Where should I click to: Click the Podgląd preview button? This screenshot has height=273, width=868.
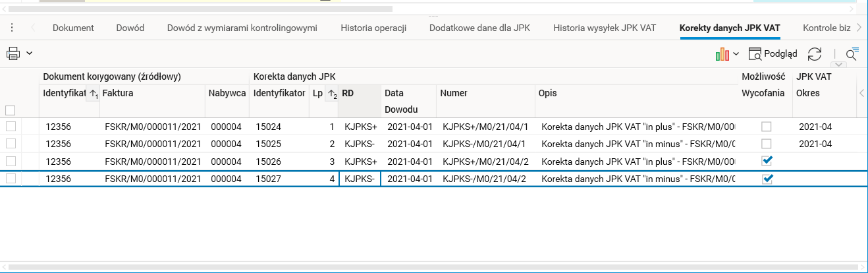773,54
